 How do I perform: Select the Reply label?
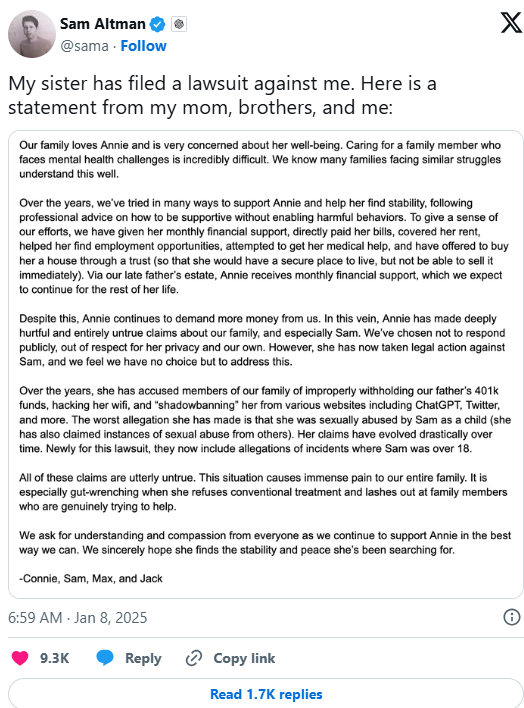pyautogui.click(x=143, y=658)
